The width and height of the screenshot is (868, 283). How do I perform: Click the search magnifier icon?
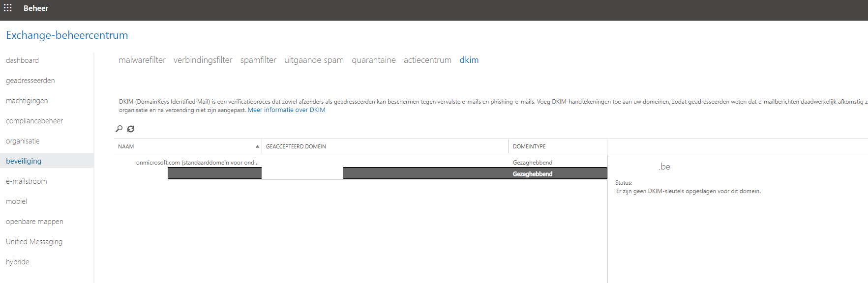119,129
